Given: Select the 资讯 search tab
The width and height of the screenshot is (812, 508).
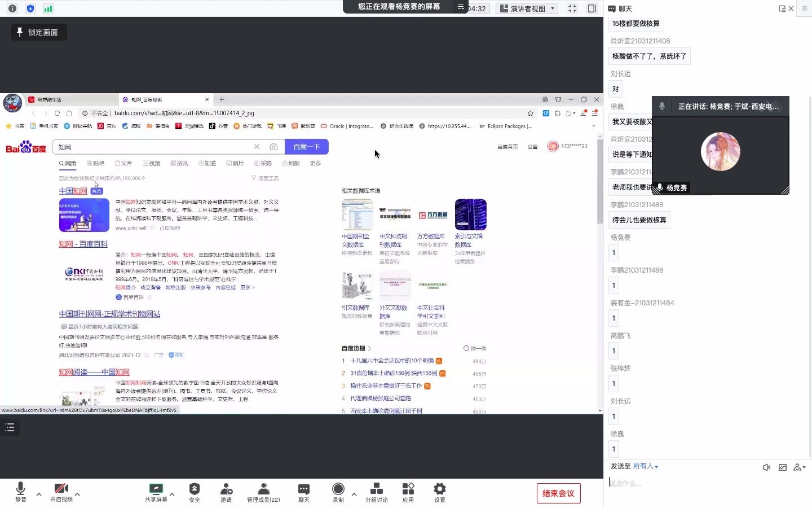Looking at the screenshot, I should click(x=179, y=163).
